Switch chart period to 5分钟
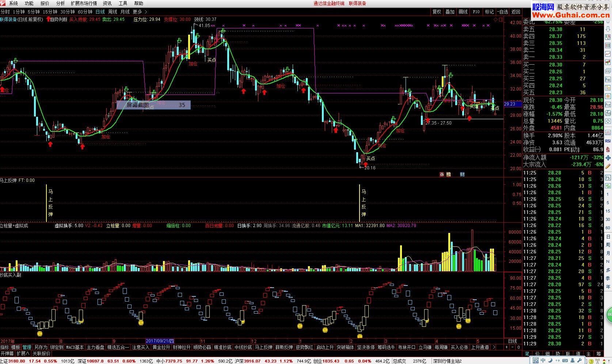This screenshot has height=364, width=612. click(x=34, y=12)
